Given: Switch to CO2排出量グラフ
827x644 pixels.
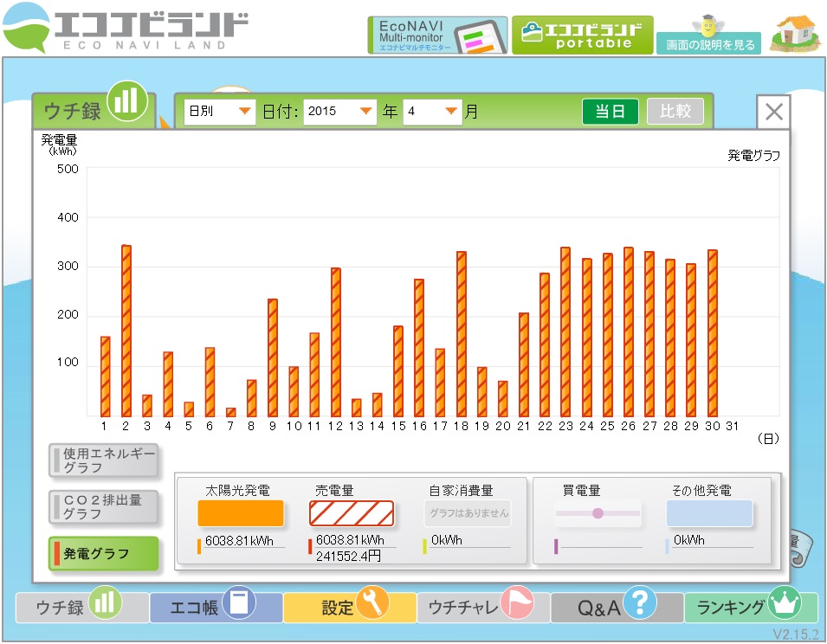Looking at the screenshot, I should pyautogui.click(x=103, y=507).
